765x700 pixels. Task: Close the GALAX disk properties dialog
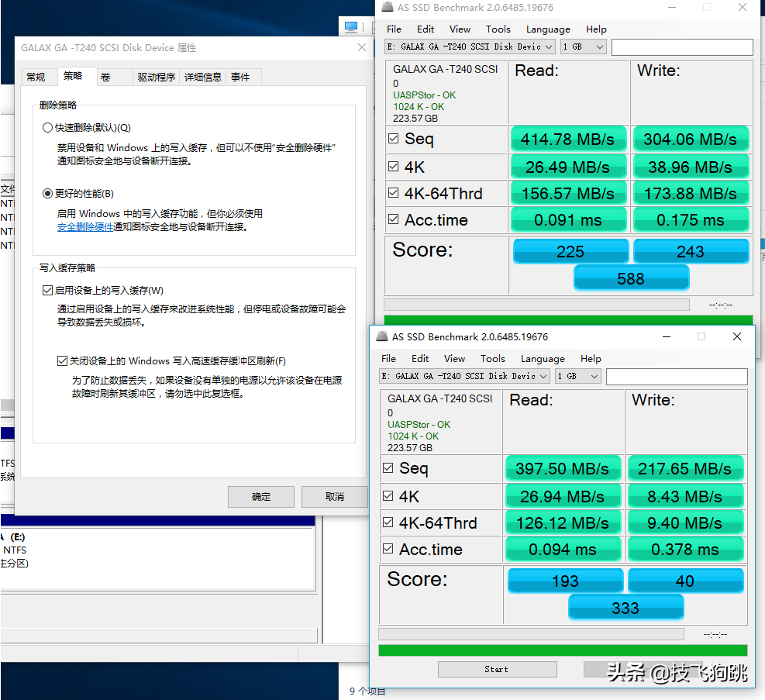pos(361,47)
